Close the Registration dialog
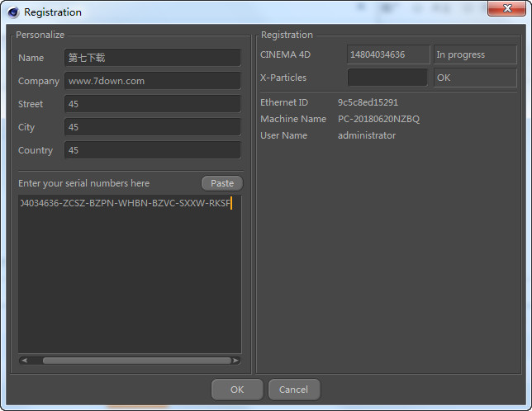 tap(506, 8)
